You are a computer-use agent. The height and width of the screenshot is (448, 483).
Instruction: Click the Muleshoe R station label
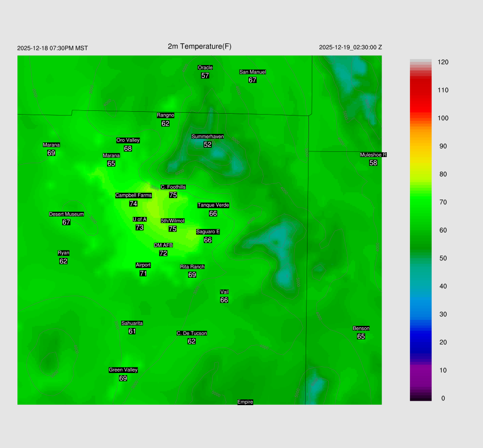373,155
